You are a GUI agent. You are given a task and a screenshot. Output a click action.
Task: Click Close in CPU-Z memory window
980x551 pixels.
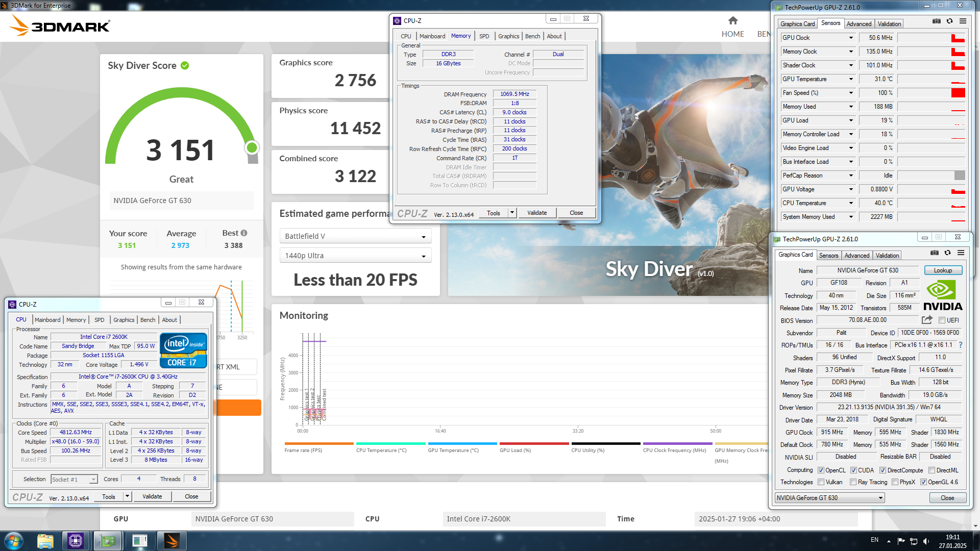pyautogui.click(x=576, y=213)
